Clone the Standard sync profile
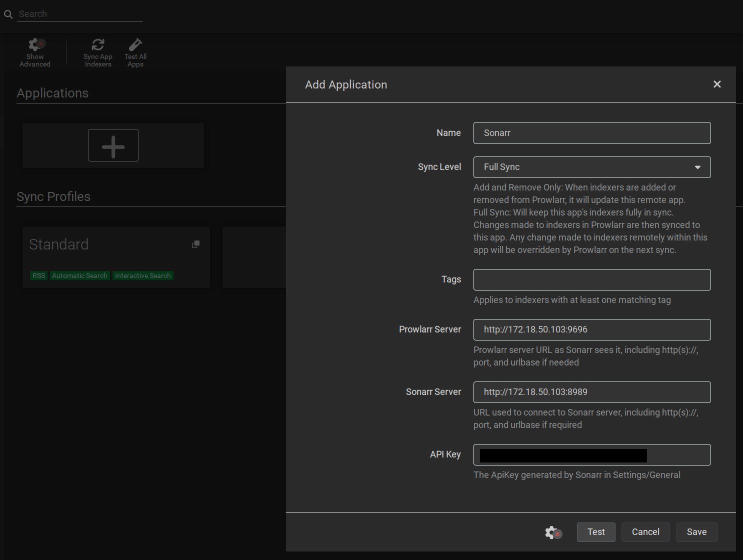Image resolution: width=743 pixels, height=560 pixels. pos(195,244)
